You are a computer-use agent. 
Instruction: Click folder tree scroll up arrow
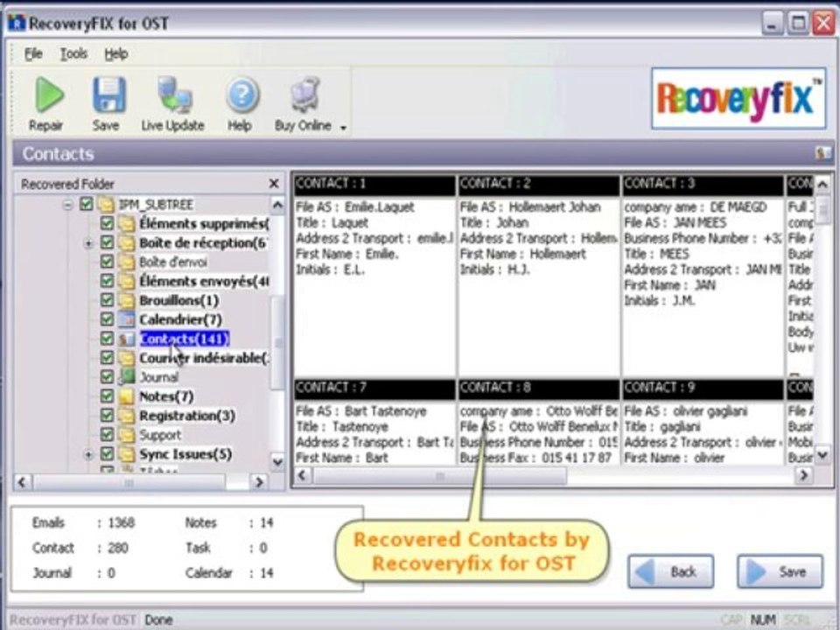pos(277,205)
